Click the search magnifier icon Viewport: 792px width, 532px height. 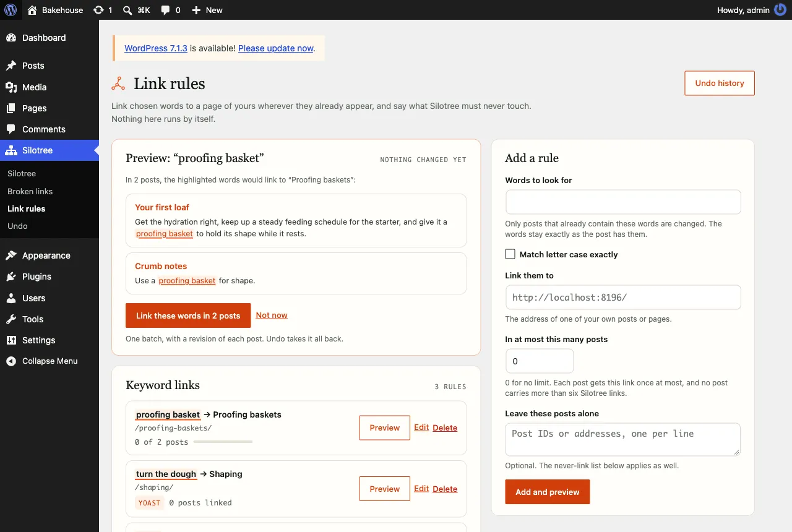point(127,10)
